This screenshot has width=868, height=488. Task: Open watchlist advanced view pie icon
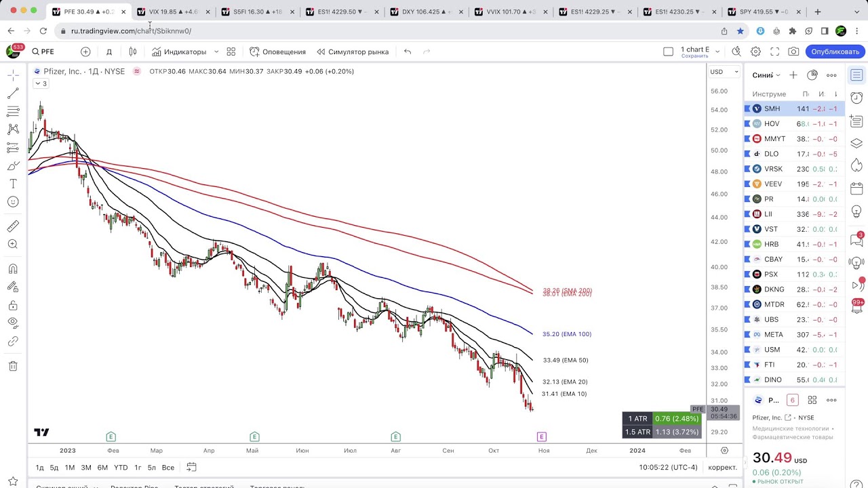coord(812,75)
